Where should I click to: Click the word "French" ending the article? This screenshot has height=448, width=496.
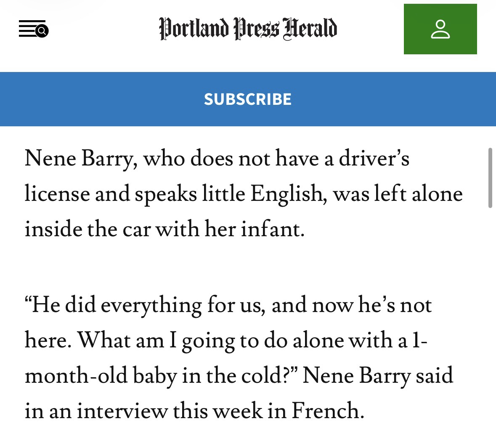(326, 411)
